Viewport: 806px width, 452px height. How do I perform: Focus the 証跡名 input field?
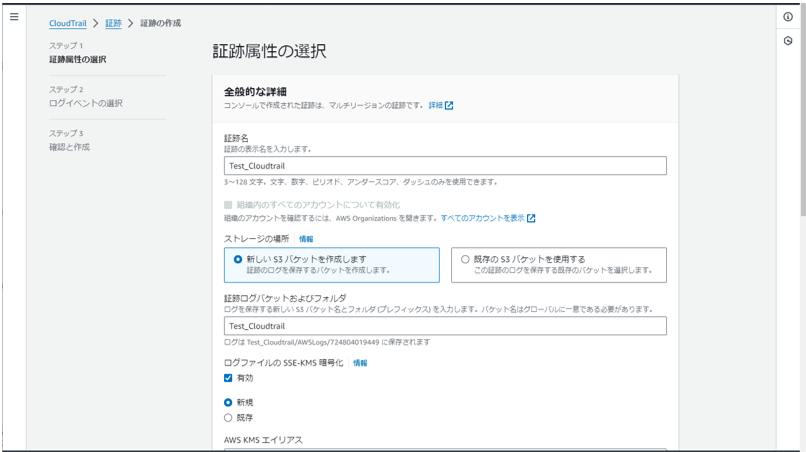[x=445, y=166]
